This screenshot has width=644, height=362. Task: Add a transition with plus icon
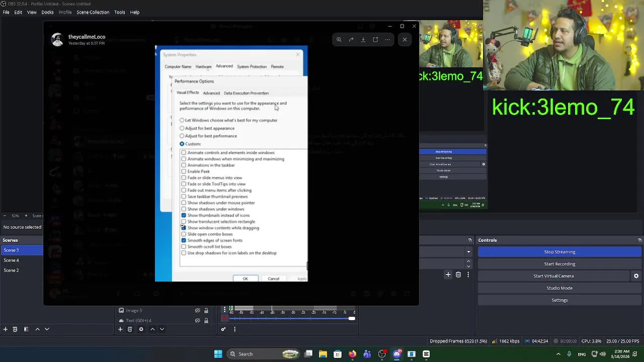[x=448, y=275]
